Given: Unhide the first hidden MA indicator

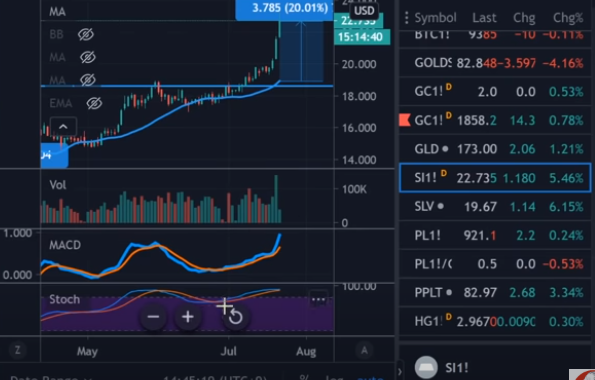Looking at the screenshot, I should pyautogui.click(x=88, y=57).
